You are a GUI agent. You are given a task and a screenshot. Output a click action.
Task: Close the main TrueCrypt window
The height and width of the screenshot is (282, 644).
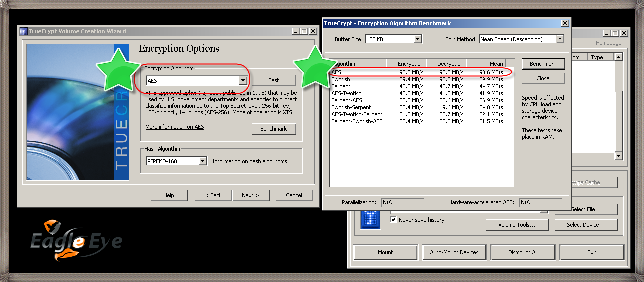[x=624, y=33]
